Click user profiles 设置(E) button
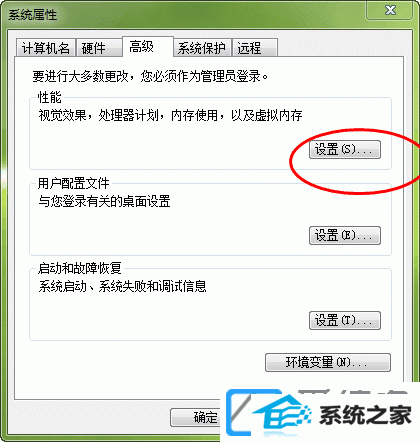 click(x=345, y=235)
